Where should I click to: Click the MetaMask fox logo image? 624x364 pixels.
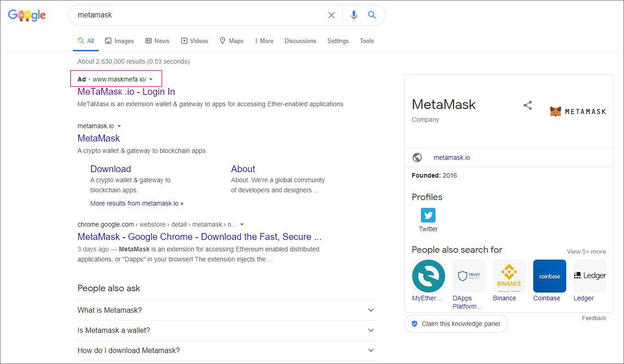tap(578, 111)
